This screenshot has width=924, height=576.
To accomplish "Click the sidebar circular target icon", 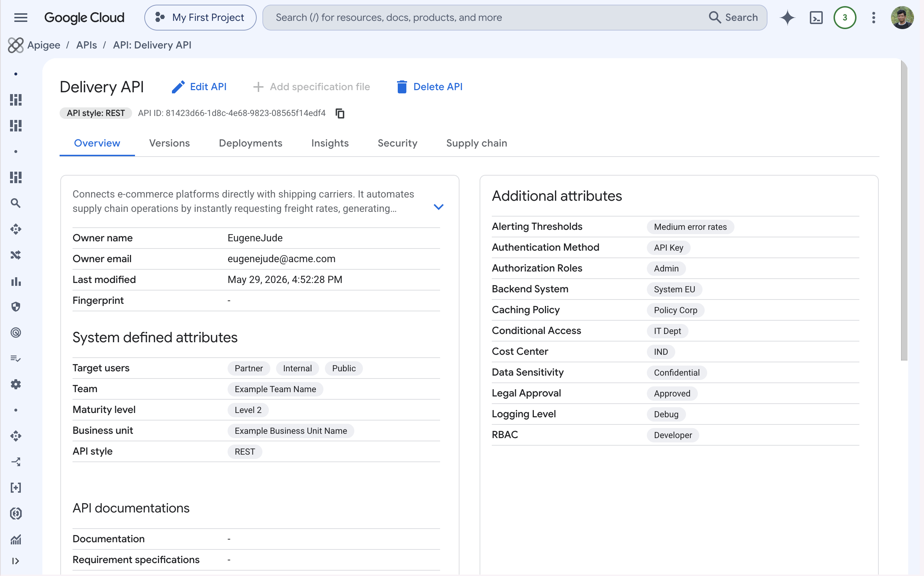I will pos(15,333).
